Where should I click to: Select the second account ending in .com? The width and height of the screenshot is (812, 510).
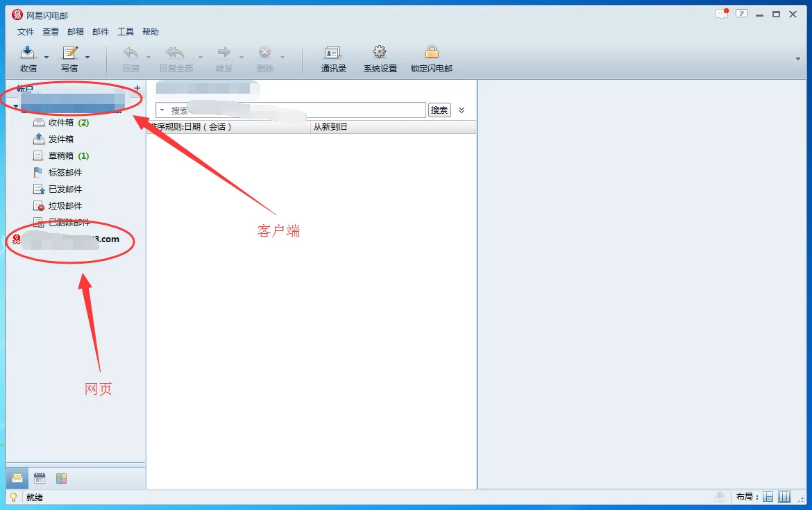click(x=66, y=239)
